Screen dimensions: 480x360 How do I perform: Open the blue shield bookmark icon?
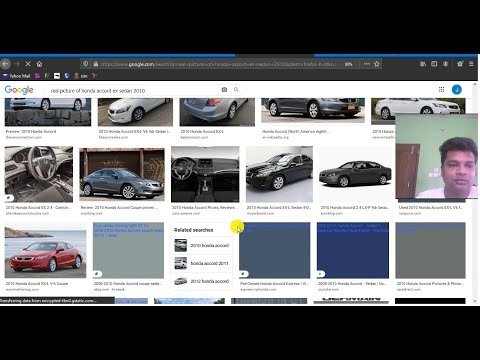tap(67, 76)
